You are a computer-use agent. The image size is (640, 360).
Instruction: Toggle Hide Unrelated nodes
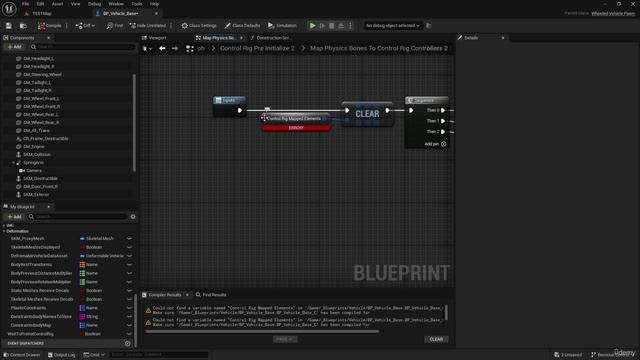tap(148, 26)
